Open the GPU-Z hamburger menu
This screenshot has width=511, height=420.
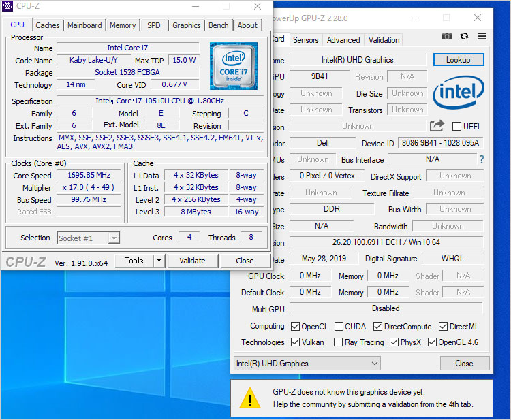pyautogui.click(x=482, y=36)
